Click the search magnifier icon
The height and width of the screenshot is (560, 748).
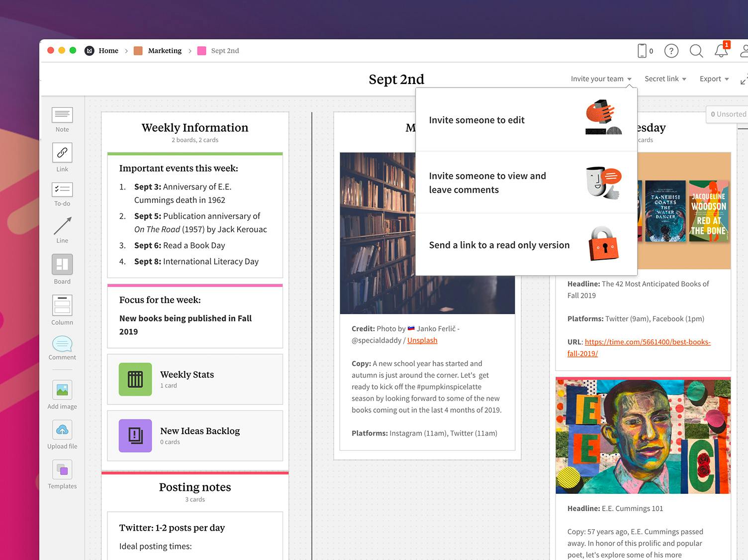tap(696, 51)
